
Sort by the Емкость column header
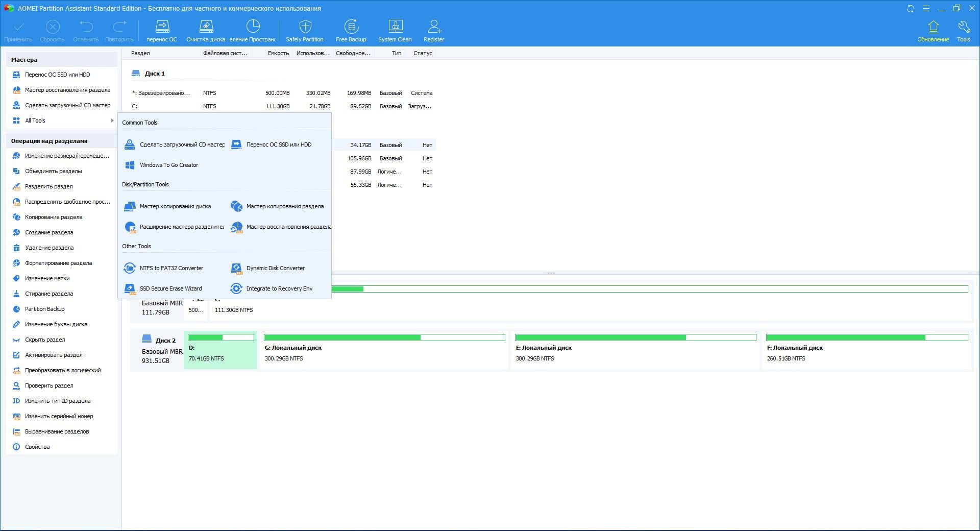point(278,53)
